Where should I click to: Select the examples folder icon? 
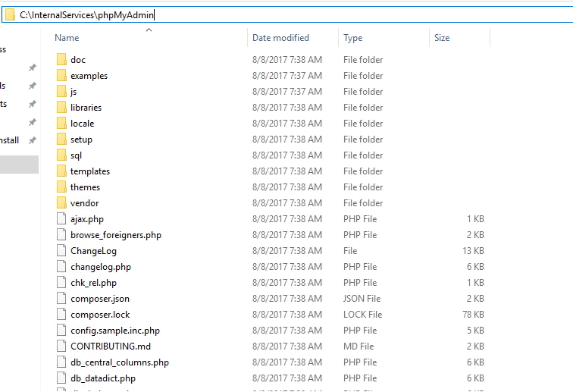[61, 75]
